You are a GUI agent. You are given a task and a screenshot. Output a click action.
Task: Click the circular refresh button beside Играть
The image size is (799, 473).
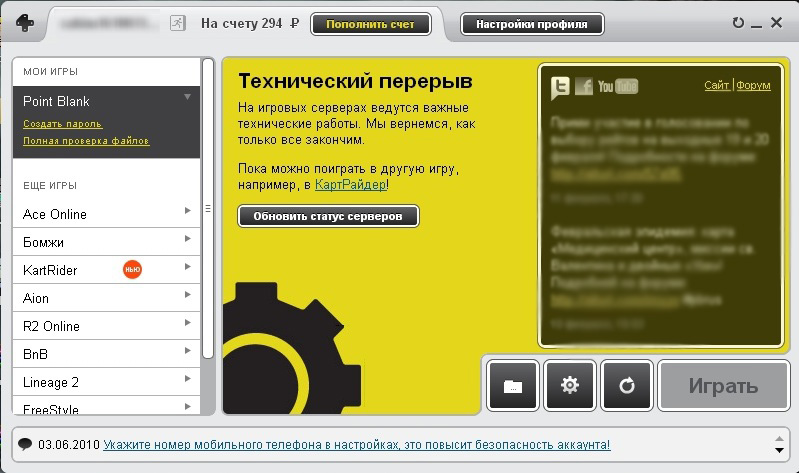(627, 386)
